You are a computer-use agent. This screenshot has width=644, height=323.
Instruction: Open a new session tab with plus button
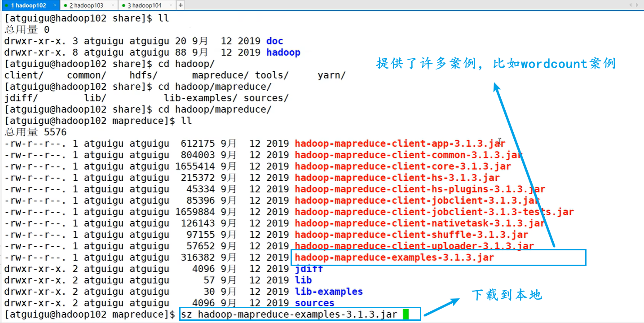pyautogui.click(x=181, y=5)
